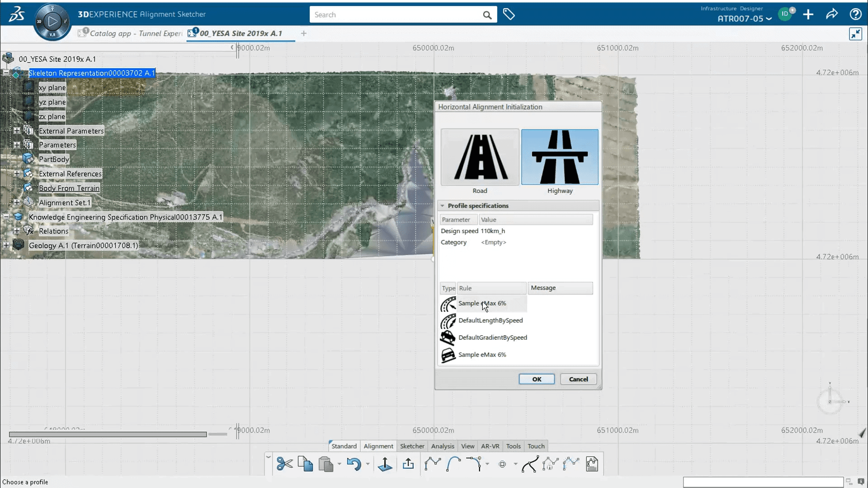Switch to the Analysis tab
868x488 pixels.
click(x=442, y=446)
